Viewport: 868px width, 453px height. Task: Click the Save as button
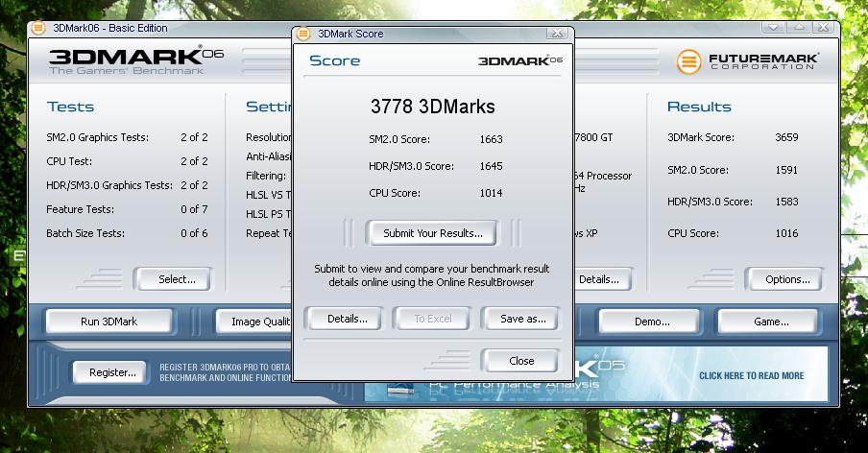click(x=522, y=319)
